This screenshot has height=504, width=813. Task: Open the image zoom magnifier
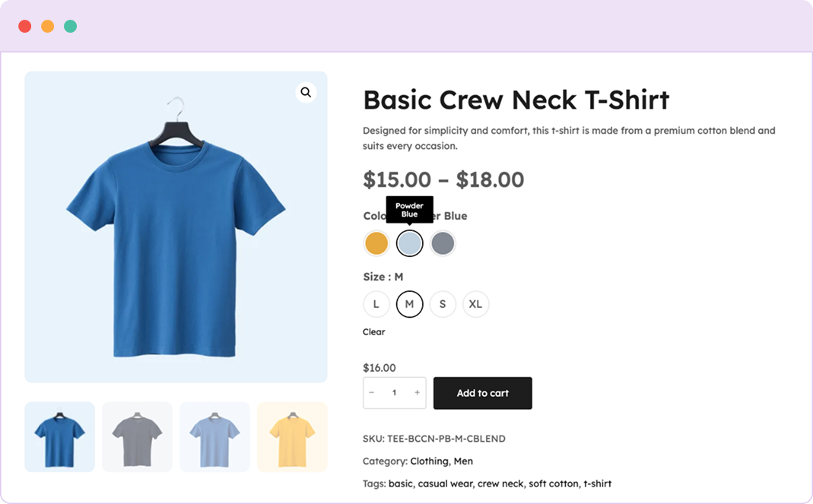click(x=306, y=92)
